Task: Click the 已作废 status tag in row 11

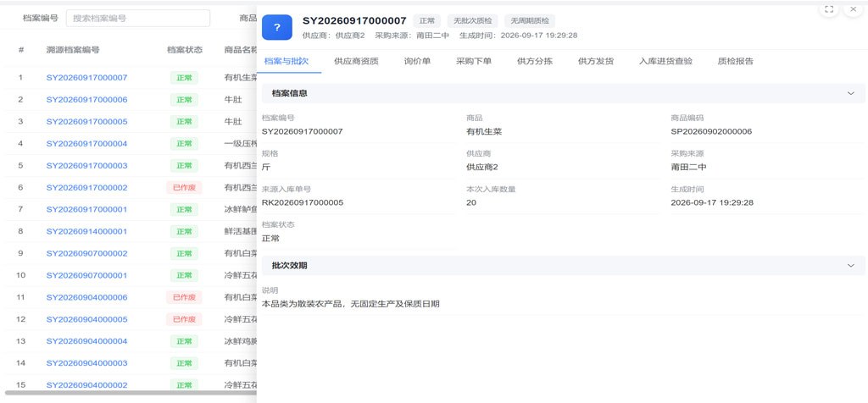Action: pyautogui.click(x=184, y=297)
